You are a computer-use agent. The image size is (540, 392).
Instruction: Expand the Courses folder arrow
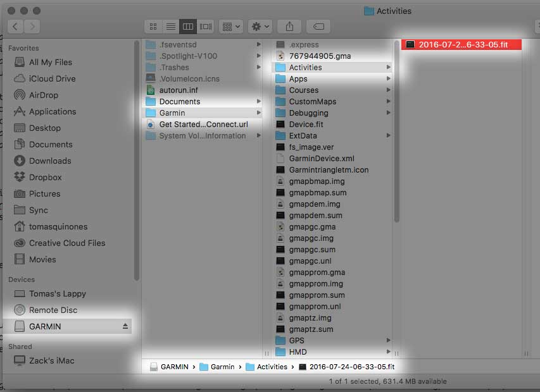[388, 90]
